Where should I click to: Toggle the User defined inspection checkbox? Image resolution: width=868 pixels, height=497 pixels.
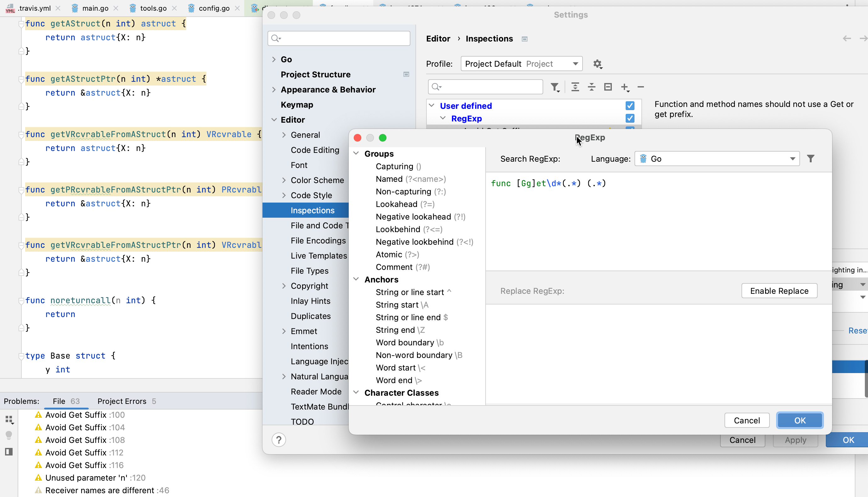click(630, 105)
